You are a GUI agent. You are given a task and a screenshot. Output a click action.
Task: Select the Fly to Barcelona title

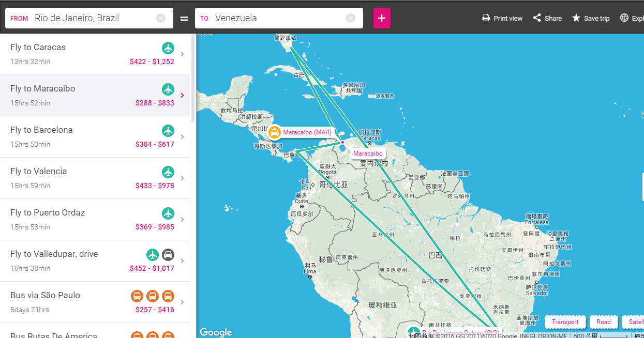pyautogui.click(x=41, y=130)
